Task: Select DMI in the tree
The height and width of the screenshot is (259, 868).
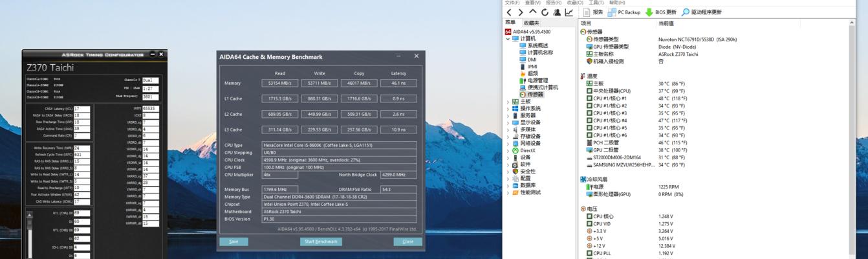Action: [x=528, y=60]
